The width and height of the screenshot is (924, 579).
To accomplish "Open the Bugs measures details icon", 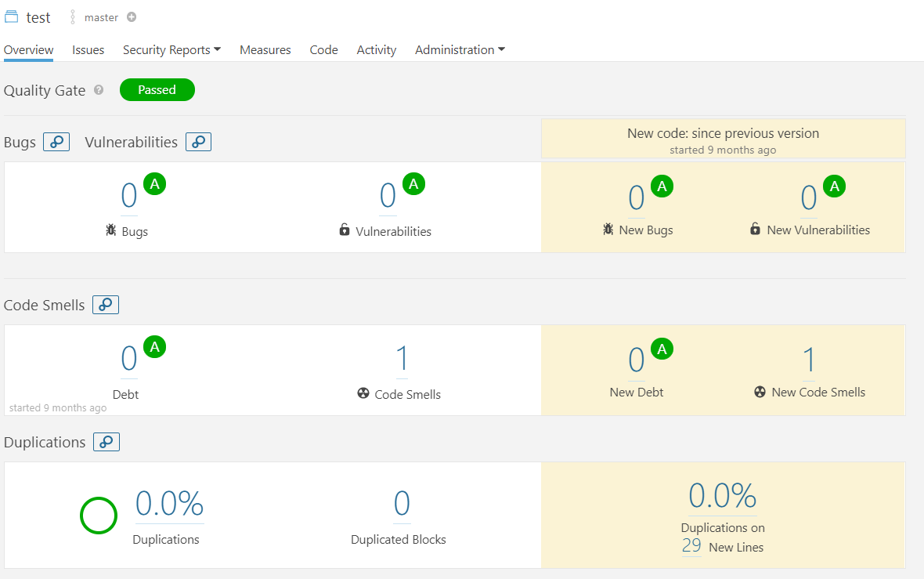I will pyautogui.click(x=56, y=142).
